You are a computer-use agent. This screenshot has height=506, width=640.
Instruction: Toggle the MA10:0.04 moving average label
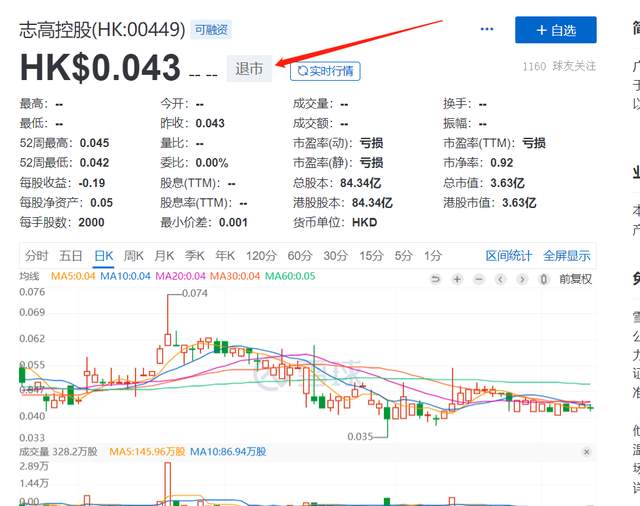(x=125, y=276)
